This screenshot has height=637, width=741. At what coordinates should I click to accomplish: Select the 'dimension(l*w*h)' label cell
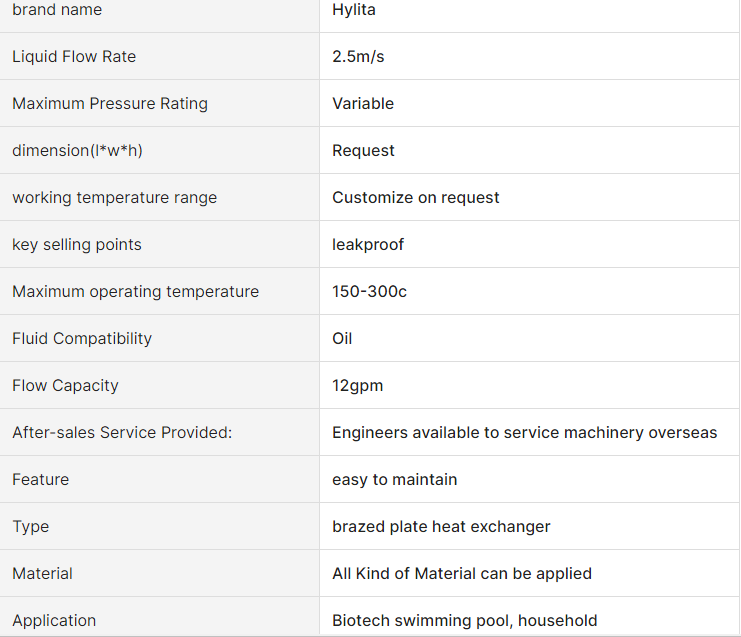click(78, 151)
